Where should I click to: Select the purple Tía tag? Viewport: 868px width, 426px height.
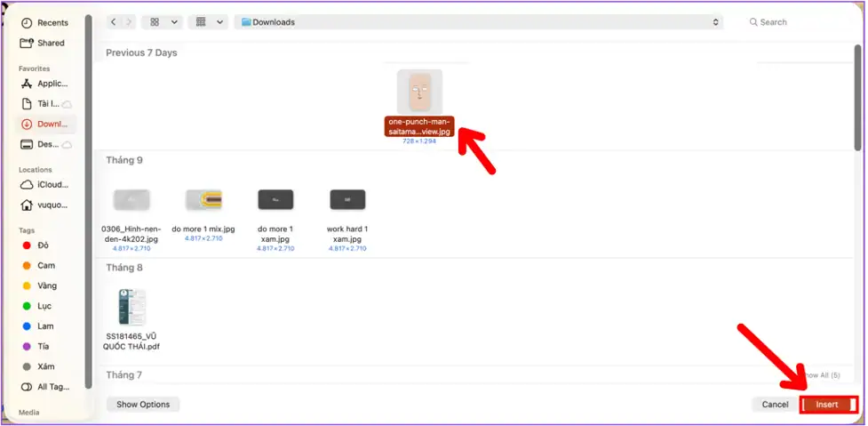coord(44,347)
